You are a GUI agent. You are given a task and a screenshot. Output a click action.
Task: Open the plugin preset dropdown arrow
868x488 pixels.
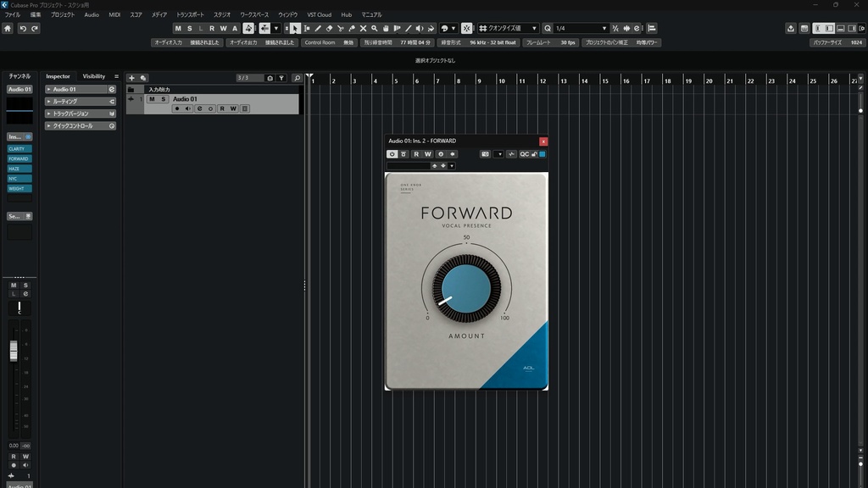[452, 166]
